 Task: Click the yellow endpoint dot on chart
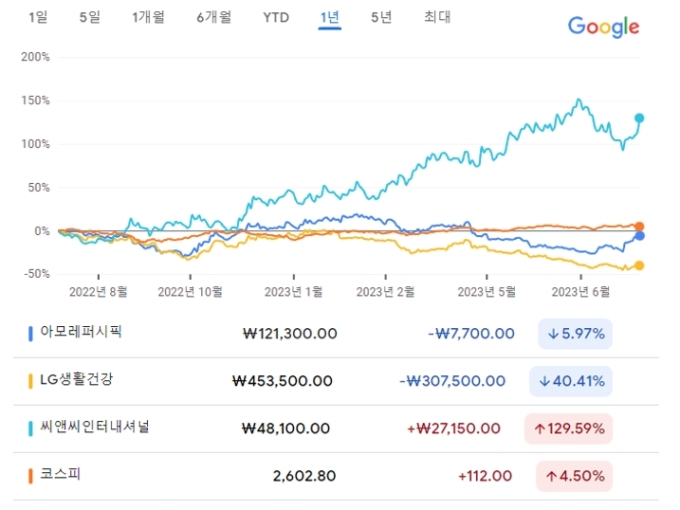pos(639,265)
